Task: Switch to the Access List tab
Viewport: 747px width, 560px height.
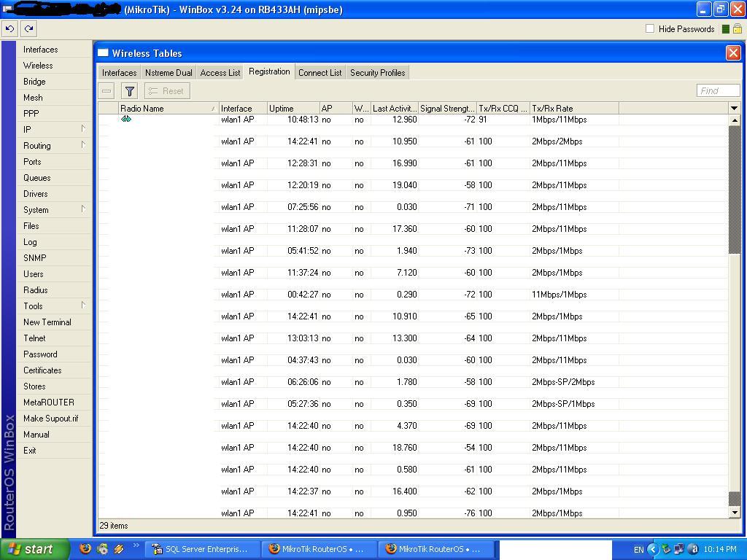Action: point(220,73)
